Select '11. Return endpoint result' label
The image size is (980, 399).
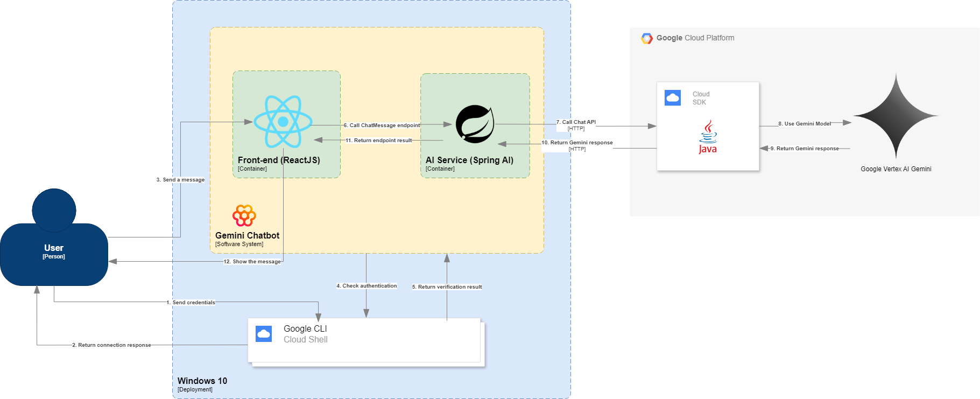coord(378,141)
